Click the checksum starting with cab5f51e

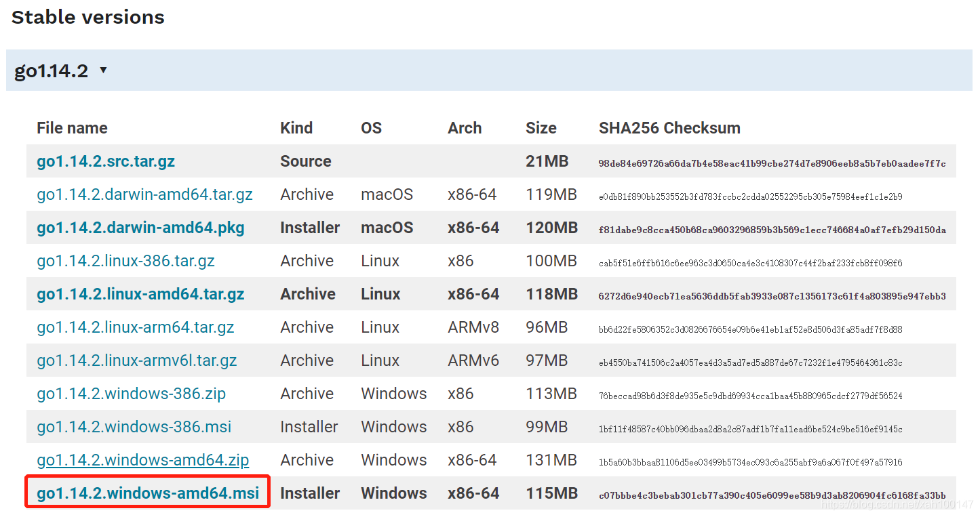[751, 264]
